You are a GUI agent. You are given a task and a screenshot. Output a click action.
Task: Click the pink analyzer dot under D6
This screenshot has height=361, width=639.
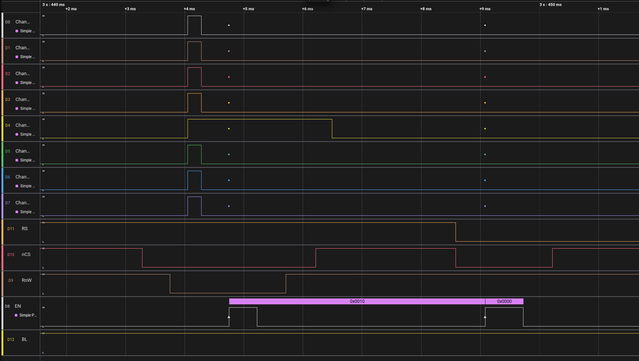[x=17, y=186]
